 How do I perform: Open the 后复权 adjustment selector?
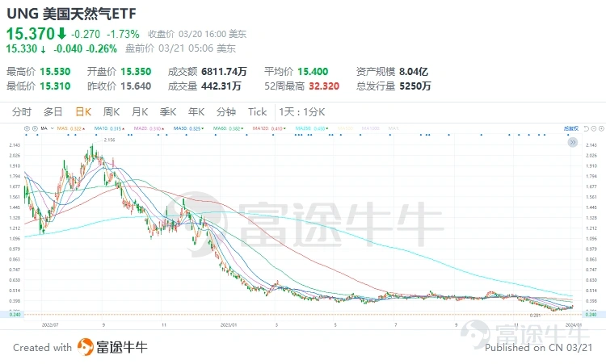click(x=571, y=128)
